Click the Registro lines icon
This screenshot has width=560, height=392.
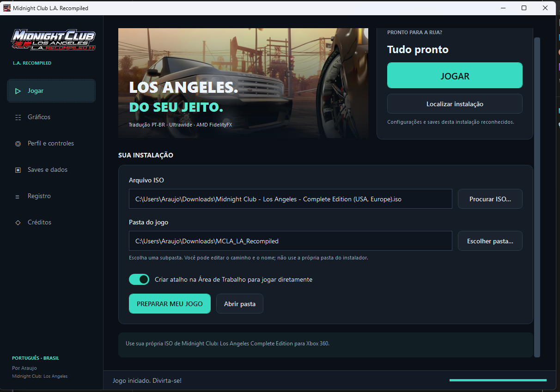coord(18,196)
